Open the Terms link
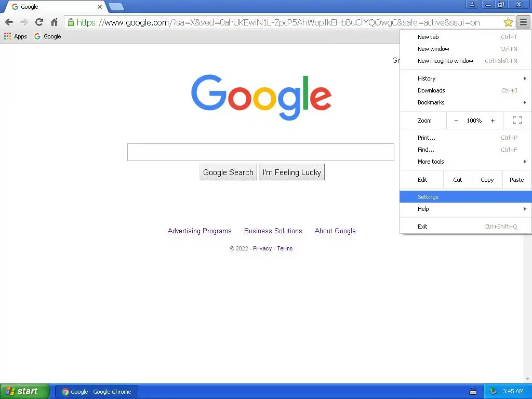Viewport: 532px width, 399px height. click(x=285, y=248)
